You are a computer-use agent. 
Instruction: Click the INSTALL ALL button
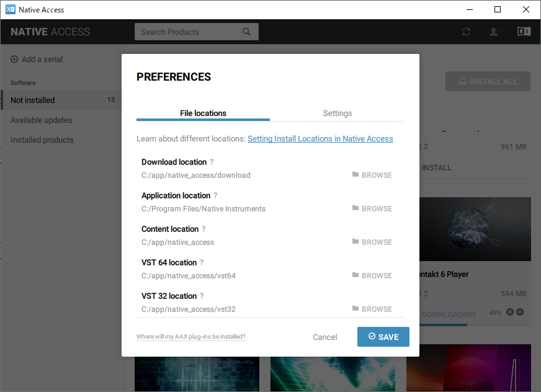[488, 81]
